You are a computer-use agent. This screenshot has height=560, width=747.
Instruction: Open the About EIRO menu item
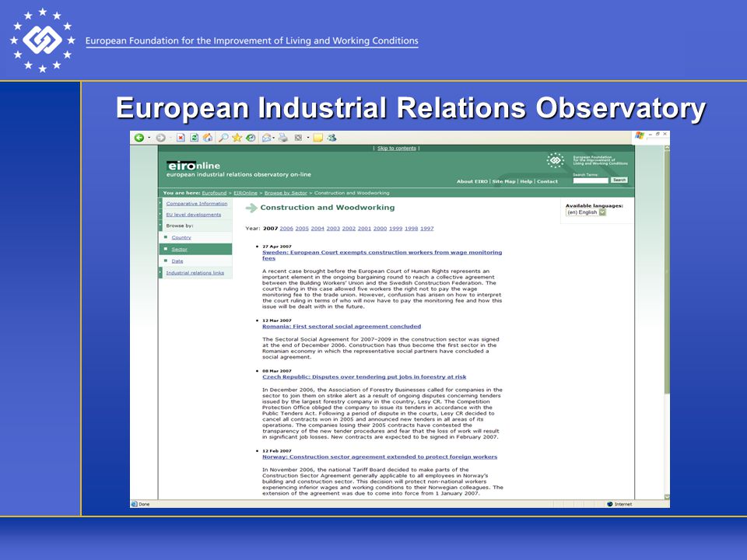point(472,181)
